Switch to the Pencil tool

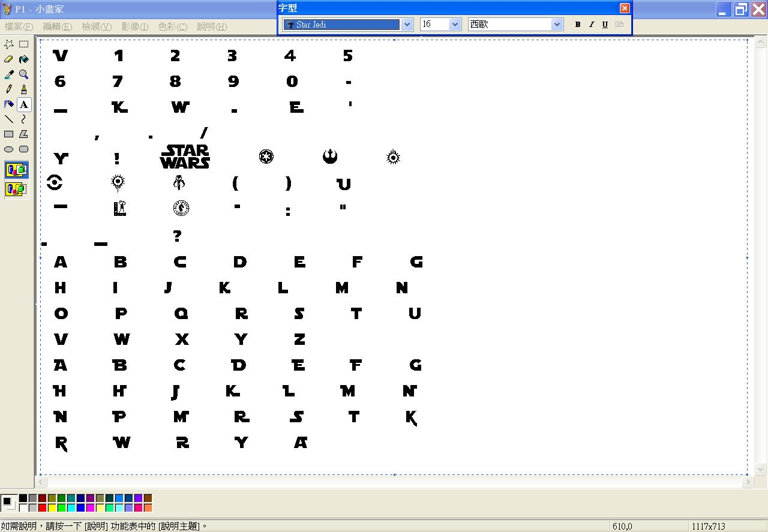tap(9, 89)
